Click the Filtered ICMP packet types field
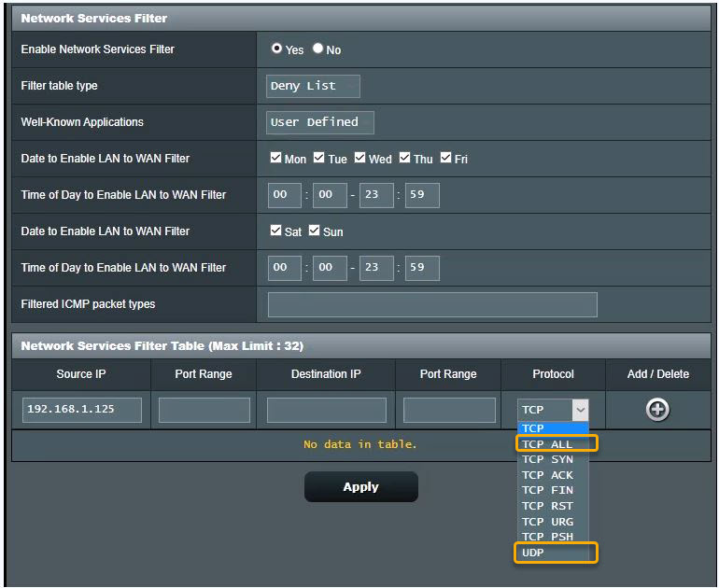The height and width of the screenshot is (588, 719). click(432, 305)
